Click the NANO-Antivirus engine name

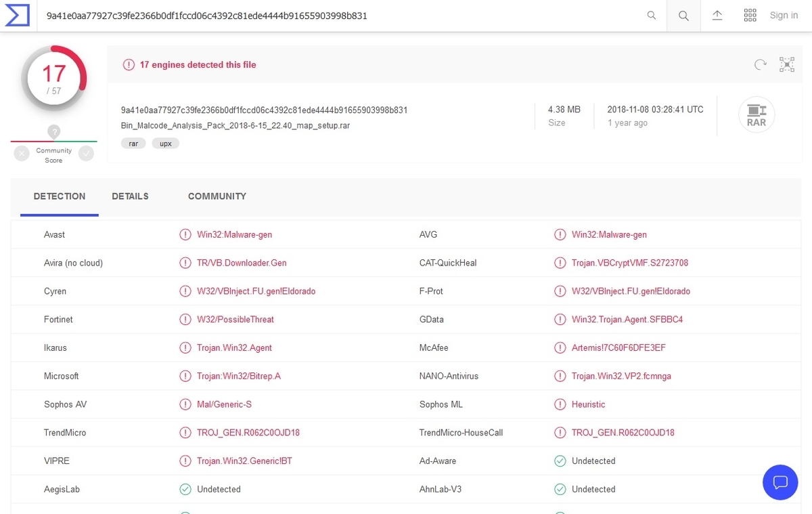[449, 377]
